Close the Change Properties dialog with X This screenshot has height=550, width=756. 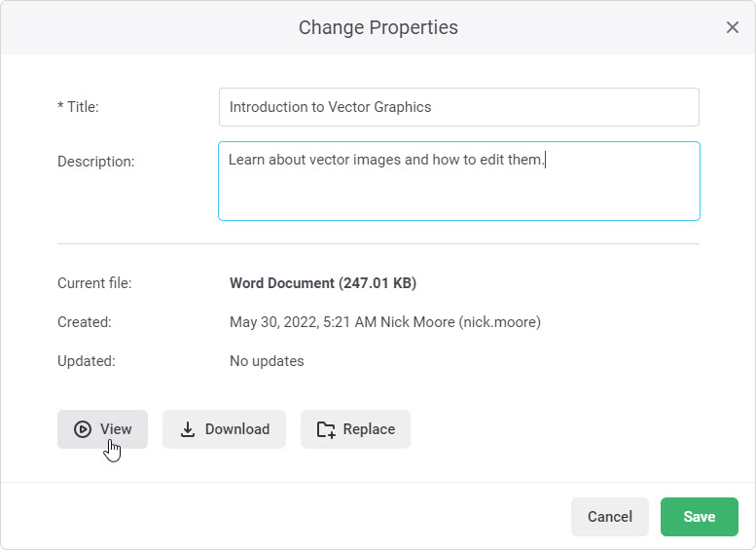[733, 27]
